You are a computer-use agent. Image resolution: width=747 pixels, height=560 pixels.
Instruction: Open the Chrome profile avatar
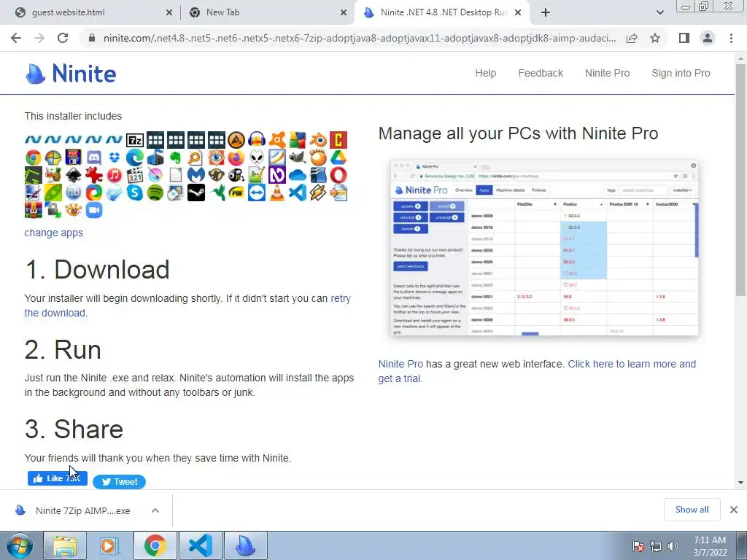[x=708, y=38]
